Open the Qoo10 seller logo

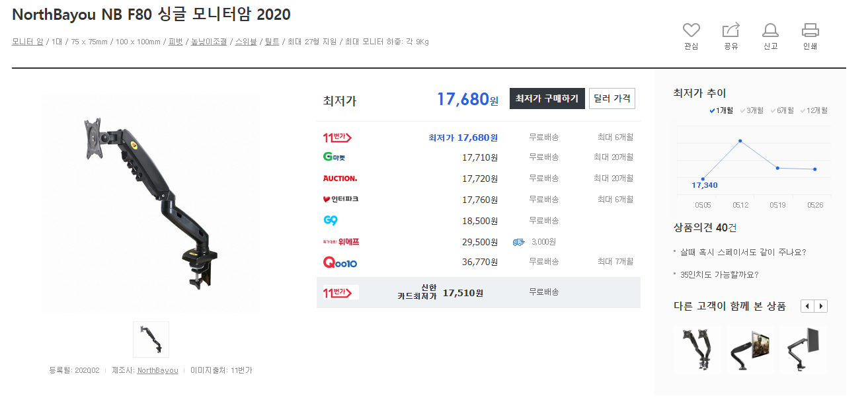[x=340, y=262]
